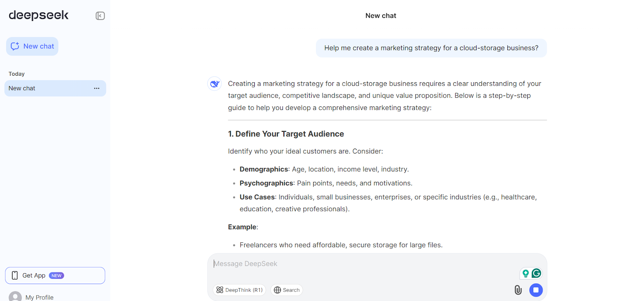
Task: Focus the Message DeepSeek input field
Action: (x=362, y=264)
